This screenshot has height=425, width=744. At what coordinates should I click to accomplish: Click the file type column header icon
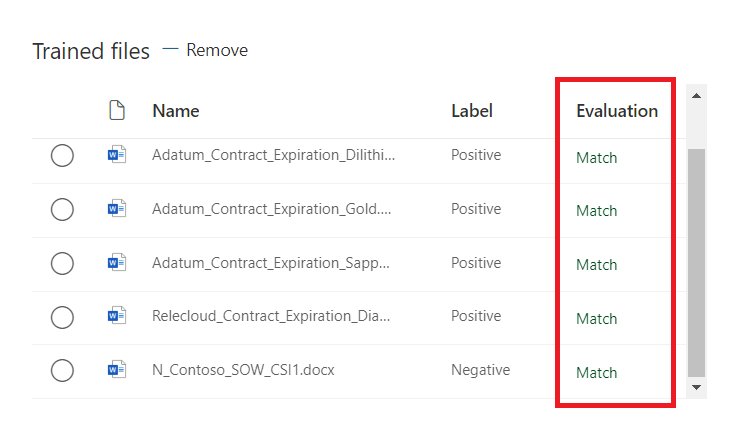tap(117, 111)
